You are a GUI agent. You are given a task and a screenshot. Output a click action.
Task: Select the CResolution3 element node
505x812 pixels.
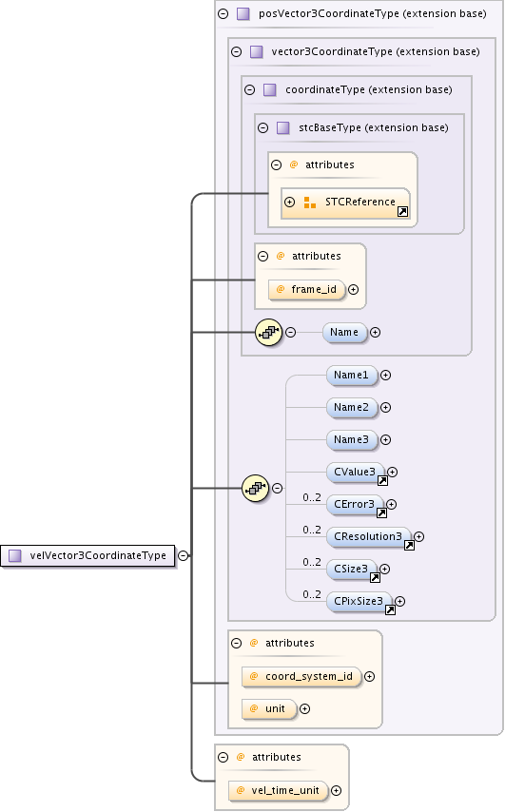click(x=369, y=536)
